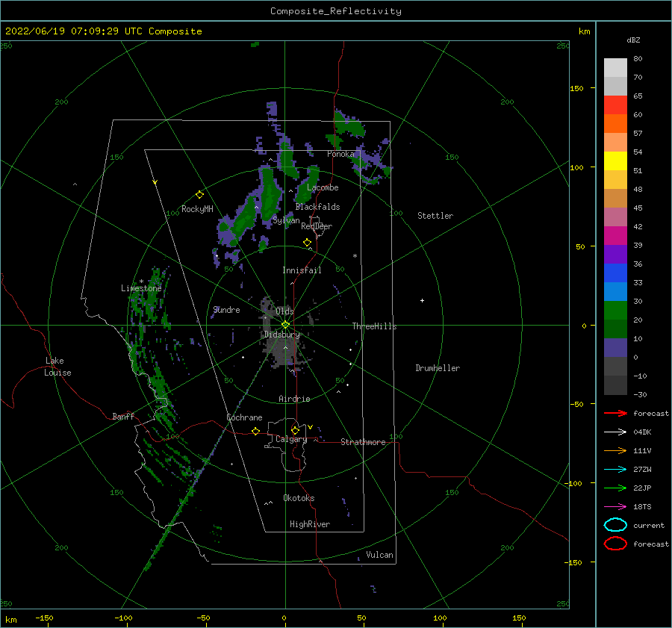Viewport: 672px width, 628px height.
Task: Click yellow diamond marker above Calgary label
Action: pos(295,430)
